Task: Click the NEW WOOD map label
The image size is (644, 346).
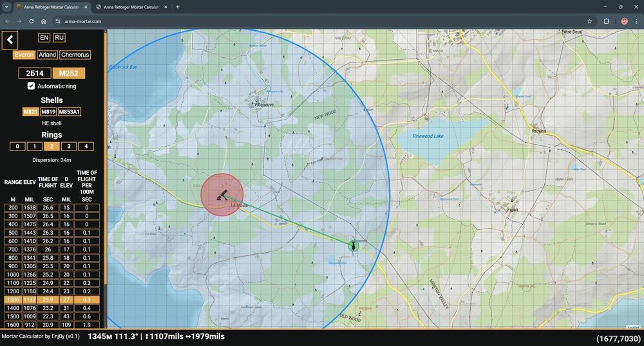Action: click(x=326, y=114)
